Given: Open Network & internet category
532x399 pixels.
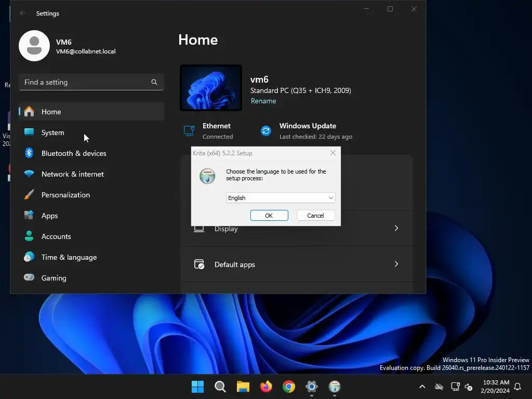Looking at the screenshot, I should tap(91, 174).
